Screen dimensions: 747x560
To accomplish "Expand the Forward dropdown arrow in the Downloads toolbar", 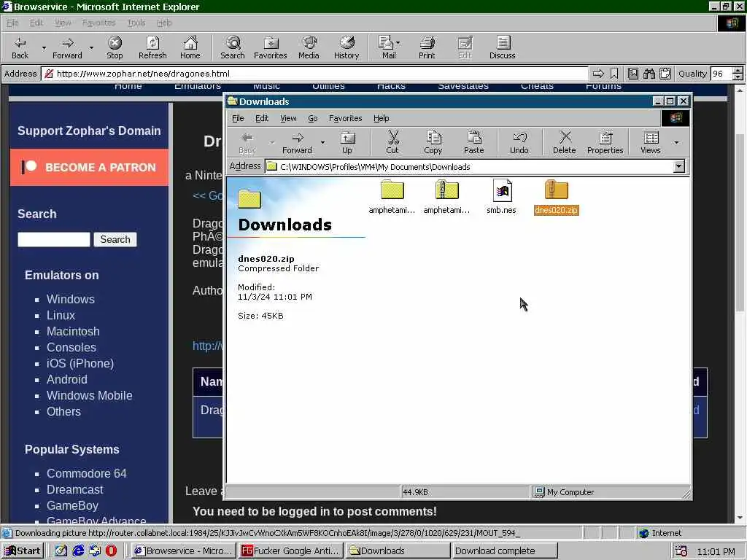I will tap(322, 142).
